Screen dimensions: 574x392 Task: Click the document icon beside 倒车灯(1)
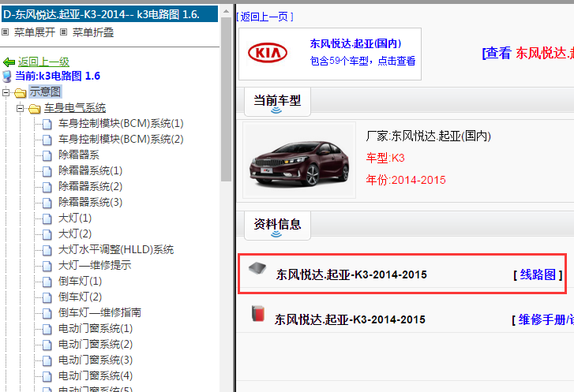[x=47, y=282]
